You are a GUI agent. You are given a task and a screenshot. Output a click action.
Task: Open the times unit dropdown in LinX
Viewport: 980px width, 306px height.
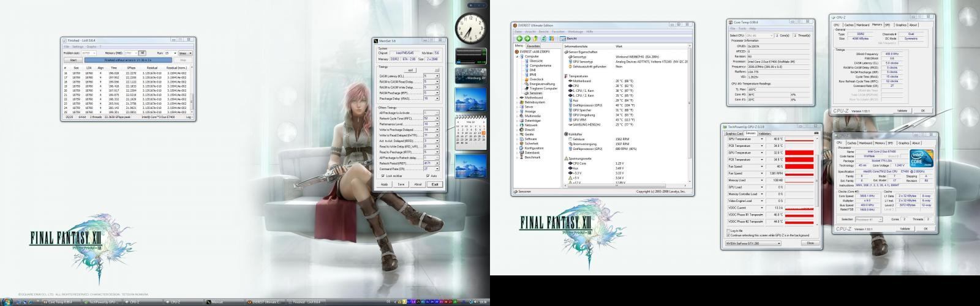[x=185, y=53]
